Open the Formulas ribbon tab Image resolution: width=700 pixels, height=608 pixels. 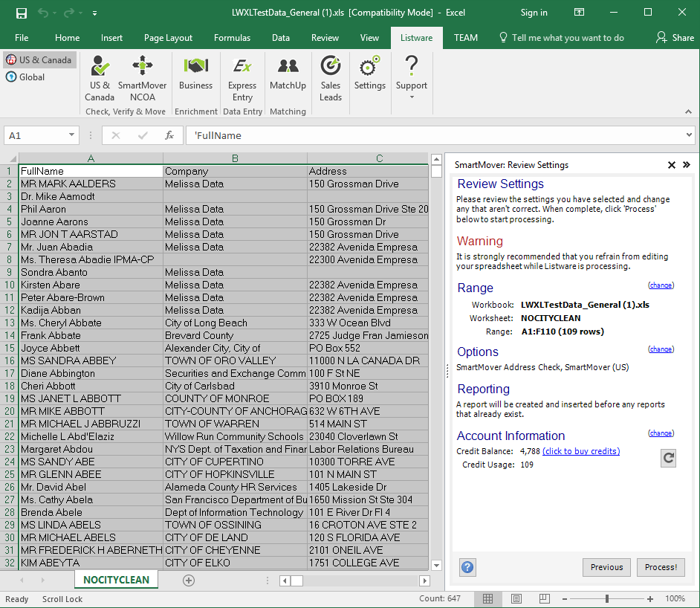232,38
